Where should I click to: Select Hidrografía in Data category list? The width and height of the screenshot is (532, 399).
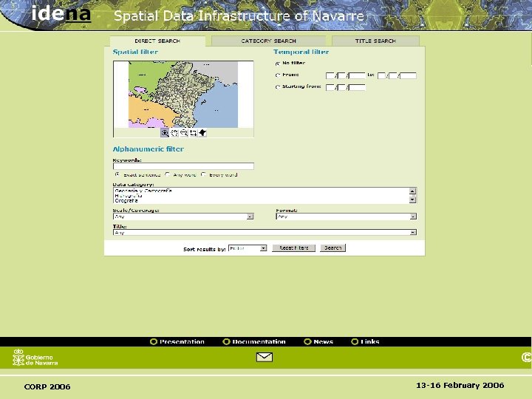click(x=129, y=196)
